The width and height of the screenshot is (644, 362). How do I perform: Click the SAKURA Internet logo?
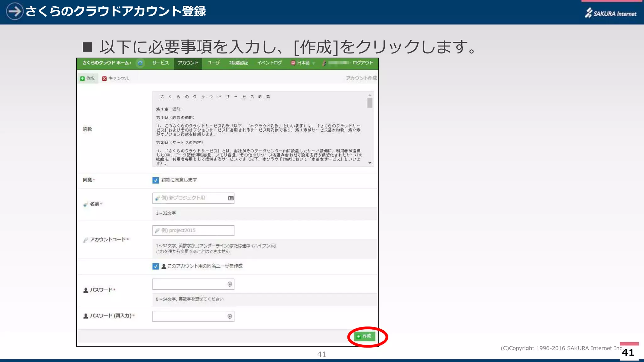[x=611, y=13]
